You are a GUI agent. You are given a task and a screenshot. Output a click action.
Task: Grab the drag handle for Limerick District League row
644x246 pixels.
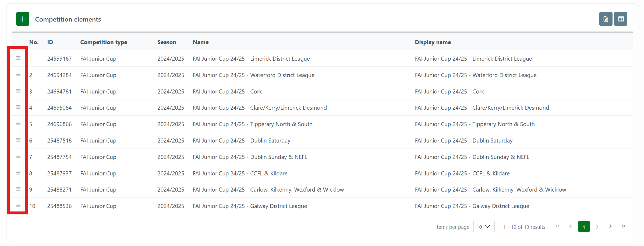tap(18, 58)
